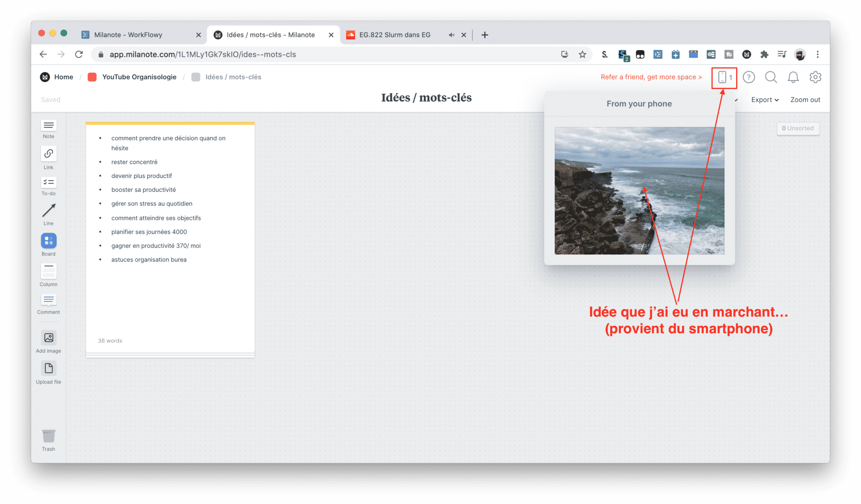The height and width of the screenshot is (504, 861).
Task: Open the Trash in sidebar
Action: [48, 440]
